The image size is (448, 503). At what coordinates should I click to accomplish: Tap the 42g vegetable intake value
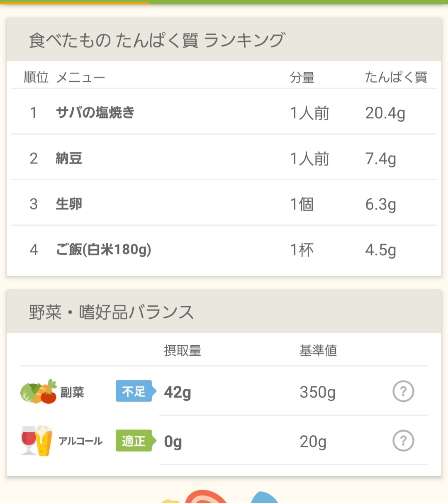click(178, 392)
